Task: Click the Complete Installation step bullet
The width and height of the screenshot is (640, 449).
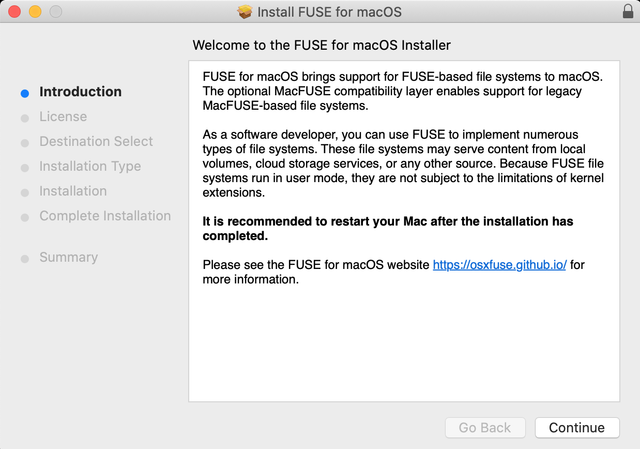Action: 25,218
